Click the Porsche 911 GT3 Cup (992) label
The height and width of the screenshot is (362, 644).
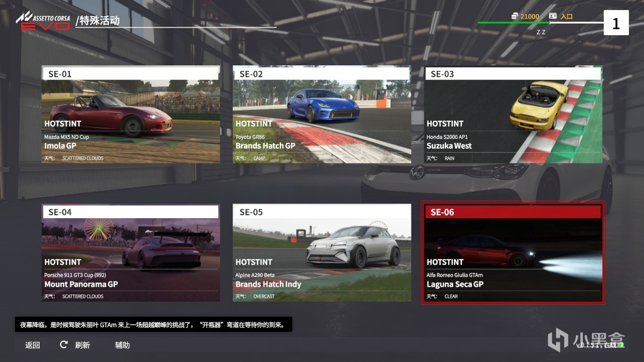coord(75,275)
